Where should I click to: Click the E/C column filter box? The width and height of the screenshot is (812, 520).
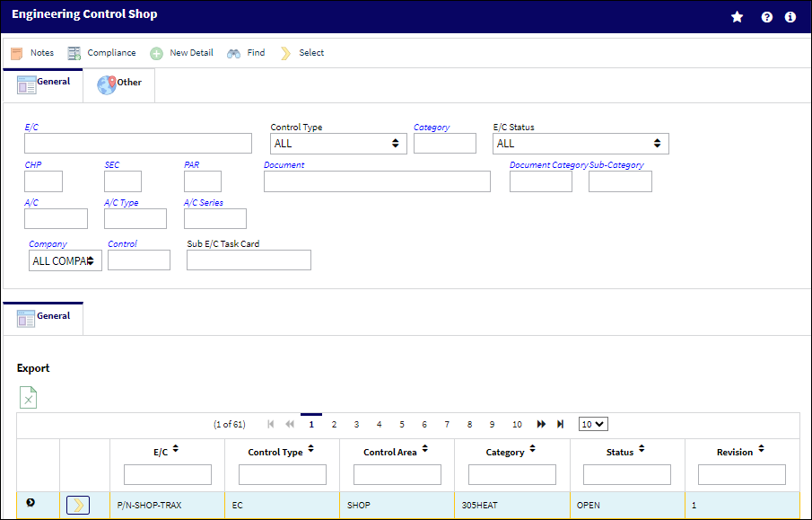(x=168, y=474)
